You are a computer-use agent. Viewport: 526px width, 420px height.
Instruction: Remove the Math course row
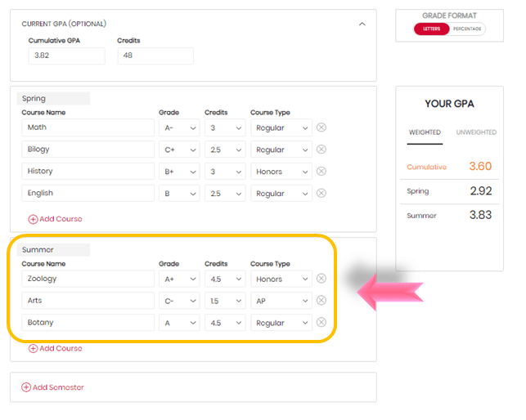click(321, 127)
